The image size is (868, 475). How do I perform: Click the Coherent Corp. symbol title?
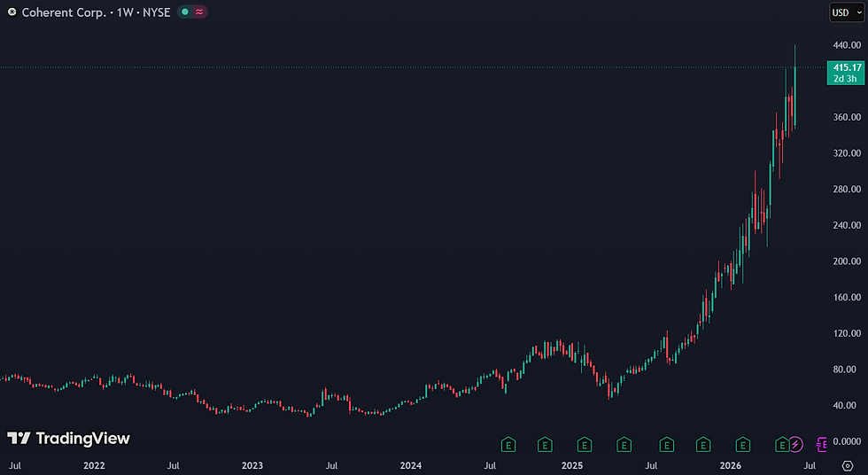(x=64, y=12)
